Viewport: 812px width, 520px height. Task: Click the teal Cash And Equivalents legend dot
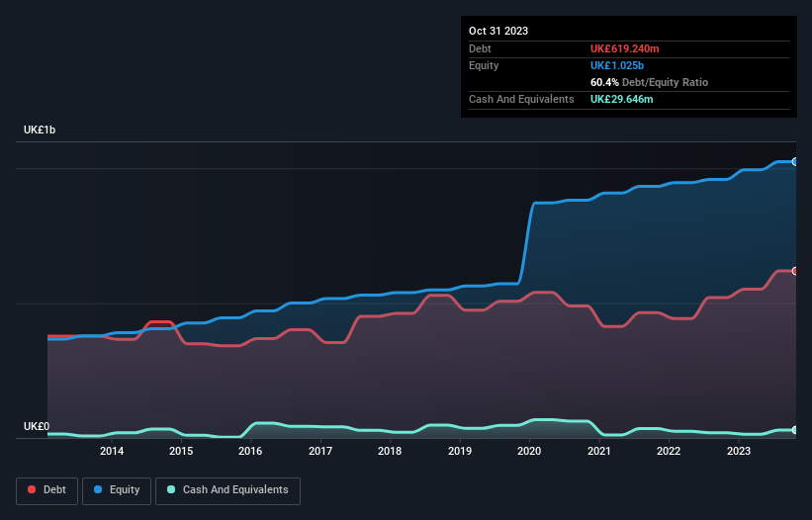(171, 489)
